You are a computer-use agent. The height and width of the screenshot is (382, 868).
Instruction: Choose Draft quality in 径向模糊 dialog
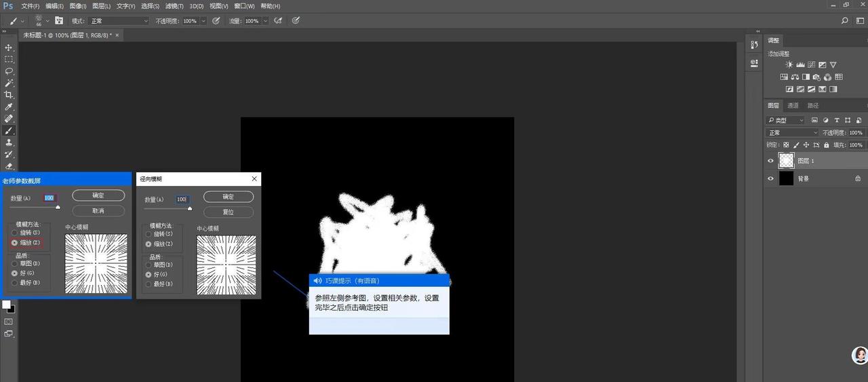point(149,265)
